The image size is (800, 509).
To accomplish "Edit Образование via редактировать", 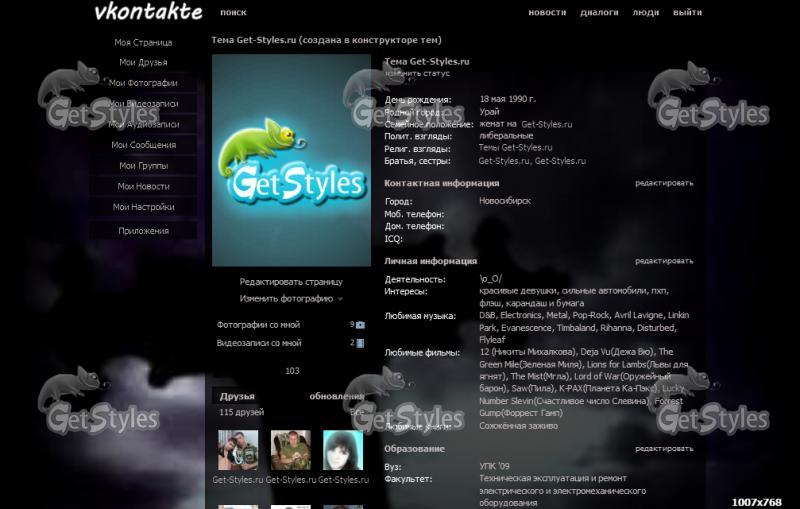I will click(x=664, y=448).
